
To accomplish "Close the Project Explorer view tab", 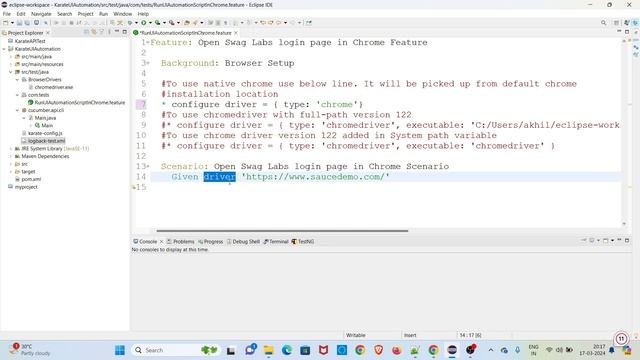I will point(48,33).
